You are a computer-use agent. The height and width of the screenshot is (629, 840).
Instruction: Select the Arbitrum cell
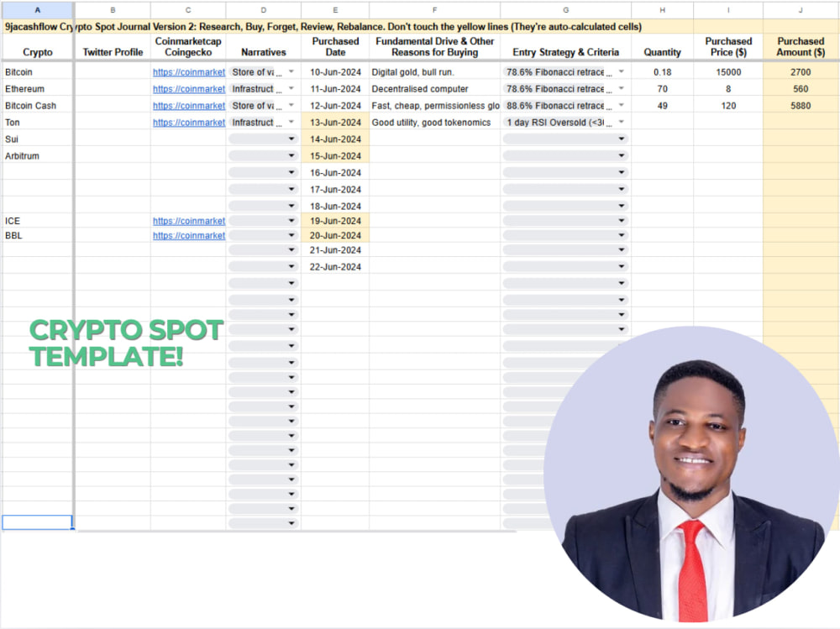[x=38, y=155]
